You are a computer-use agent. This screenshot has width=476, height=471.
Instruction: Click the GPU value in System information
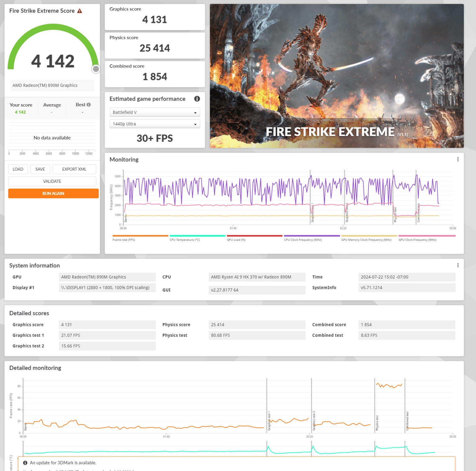[x=107, y=277]
